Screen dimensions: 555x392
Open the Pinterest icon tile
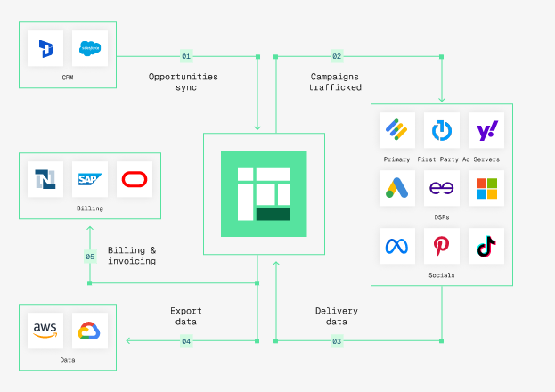coord(442,246)
